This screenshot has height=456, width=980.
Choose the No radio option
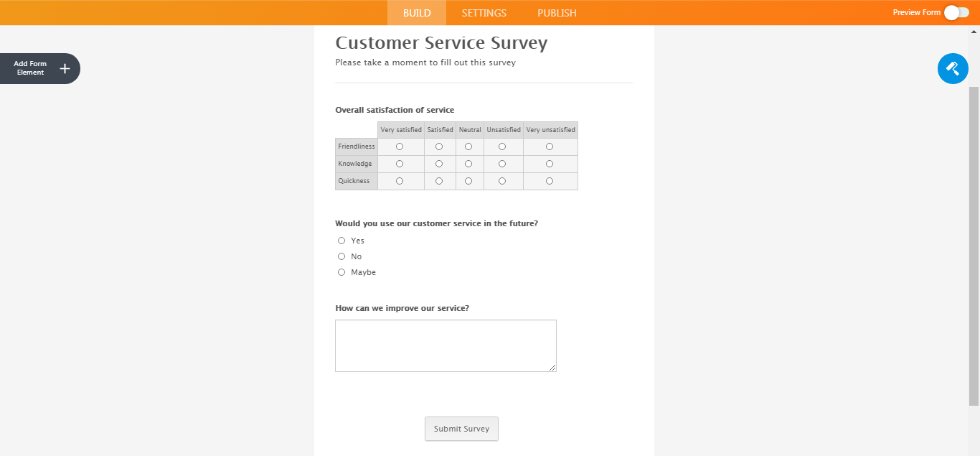(x=341, y=256)
